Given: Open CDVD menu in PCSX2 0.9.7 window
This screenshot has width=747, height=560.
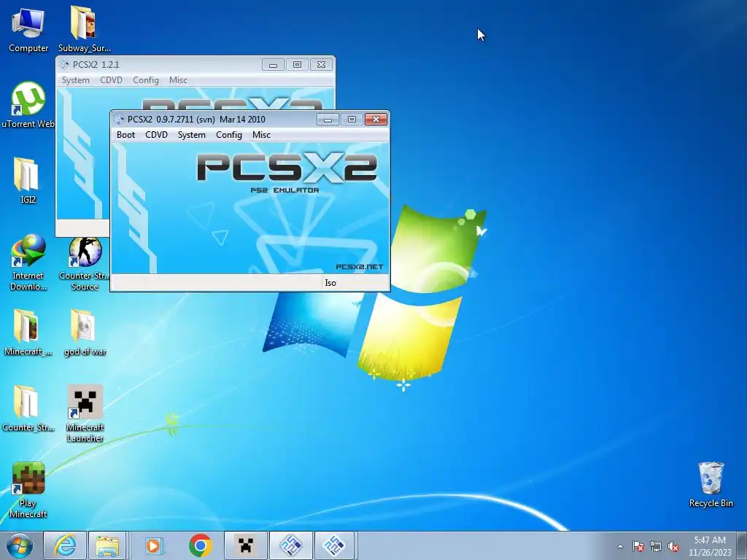Looking at the screenshot, I should click(x=156, y=135).
